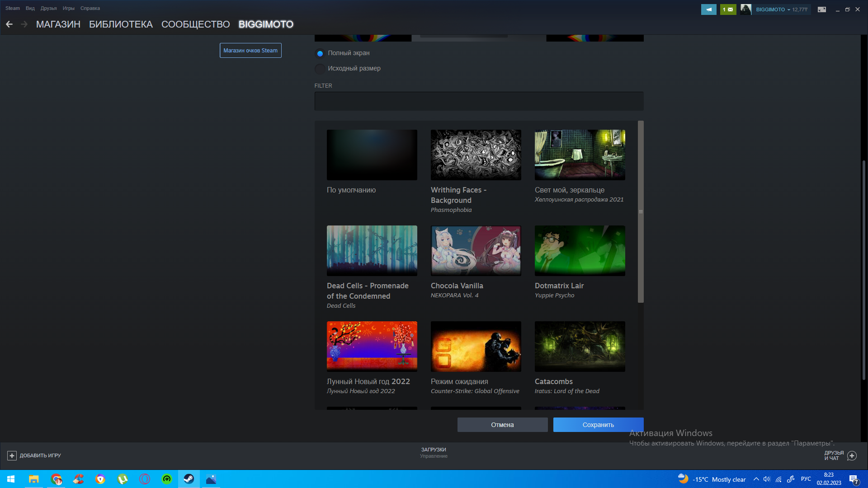The image size is (868, 488).
Task: Click the Сохранить button
Action: point(598,425)
